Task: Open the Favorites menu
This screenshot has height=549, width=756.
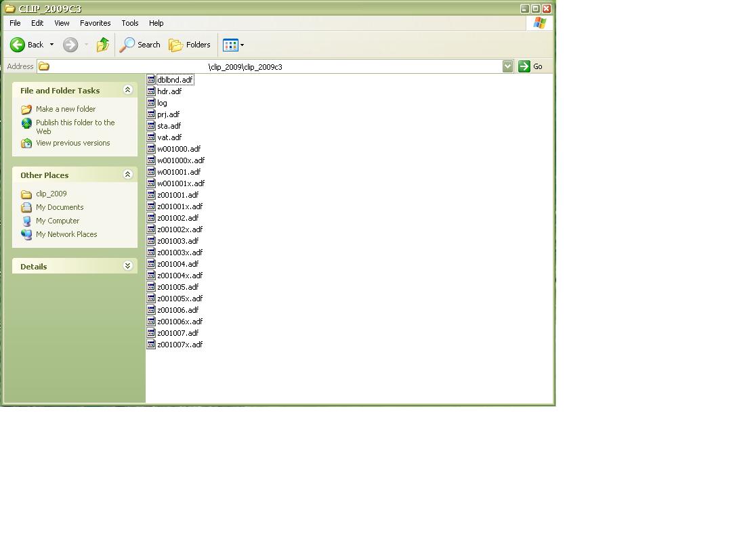Action: (x=95, y=23)
